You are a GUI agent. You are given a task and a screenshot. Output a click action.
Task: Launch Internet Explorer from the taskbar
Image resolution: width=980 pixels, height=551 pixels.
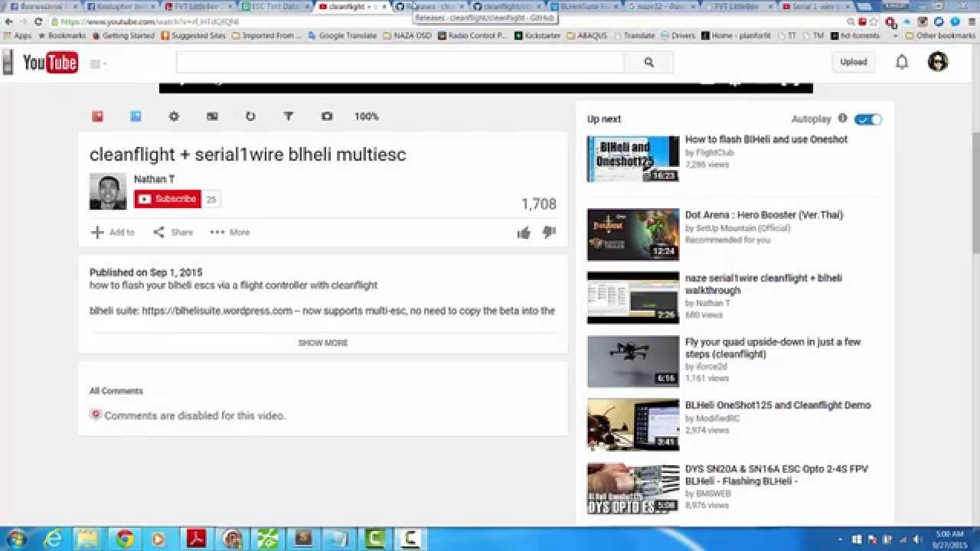(53, 540)
